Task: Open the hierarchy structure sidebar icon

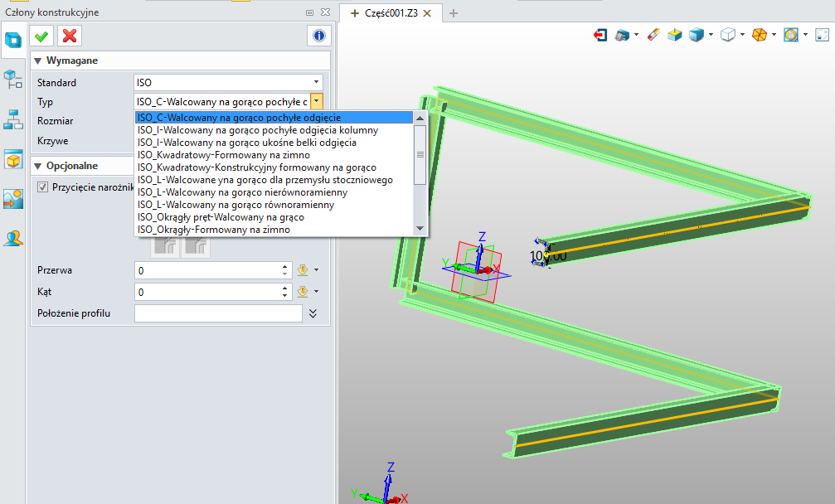Action: 12,119
